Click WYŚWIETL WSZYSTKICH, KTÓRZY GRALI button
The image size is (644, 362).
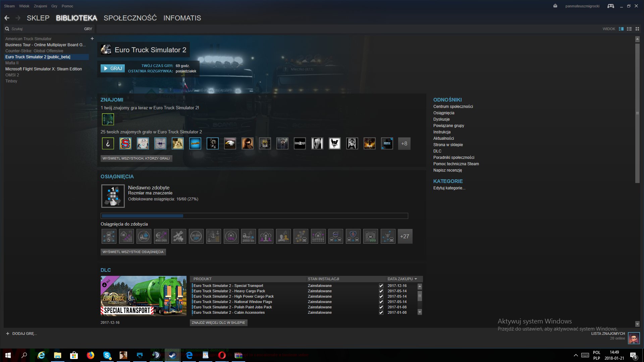pyautogui.click(x=136, y=158)
